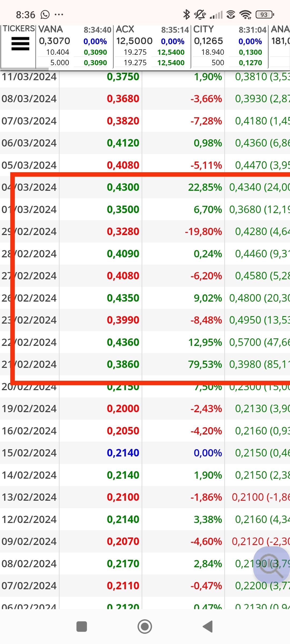Viewport: 290px width, 644px height.
Task: Tap the muted sound status icon
Action: [200, 14]
